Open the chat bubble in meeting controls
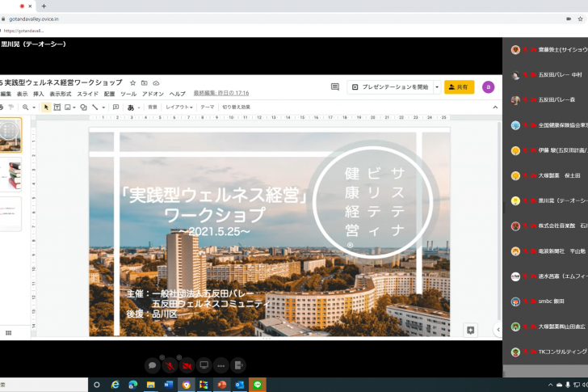This screenshot has height=392, width=588. [x=152, y=365]
